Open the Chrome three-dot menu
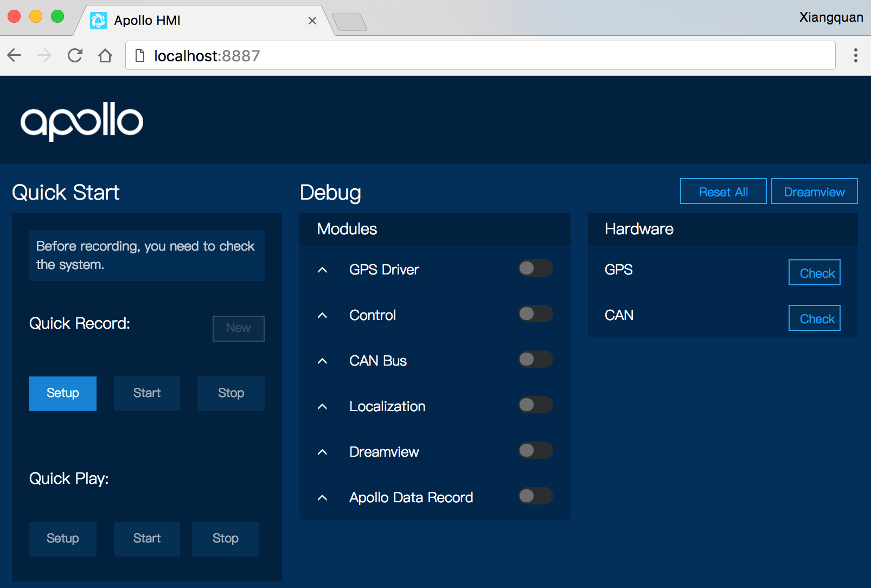 [x=855, y=55]
